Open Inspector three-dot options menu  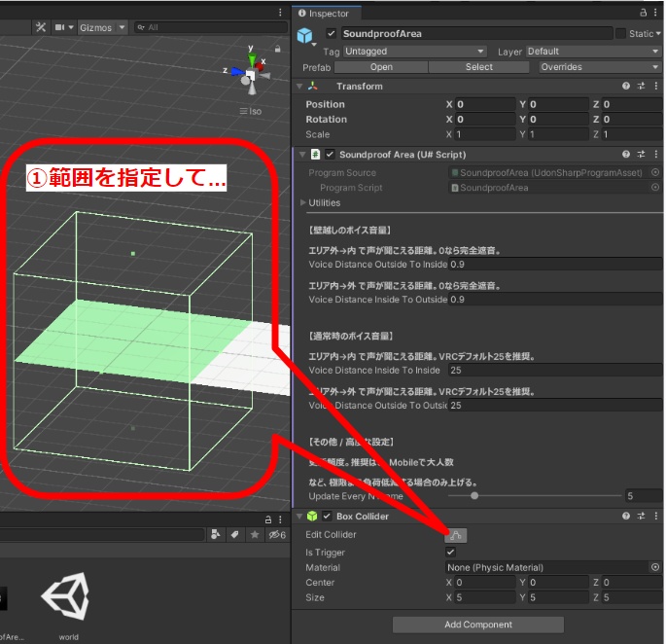tap(656, 13)
